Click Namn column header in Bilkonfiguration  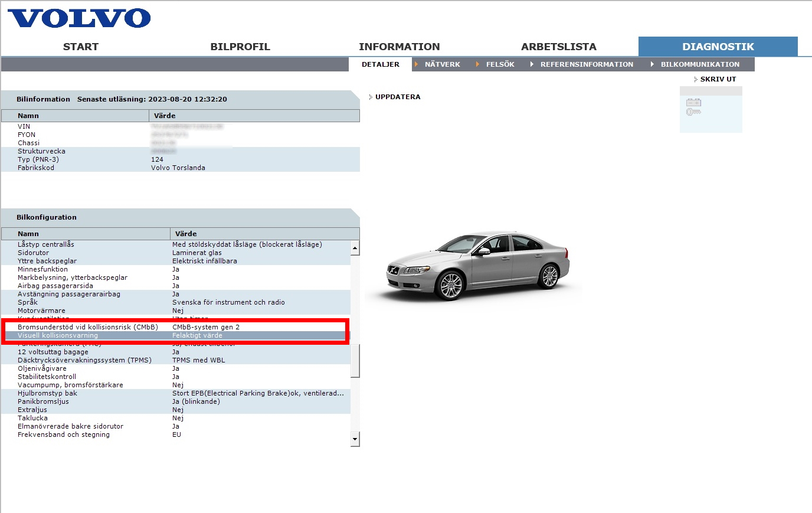coord(86,234)
